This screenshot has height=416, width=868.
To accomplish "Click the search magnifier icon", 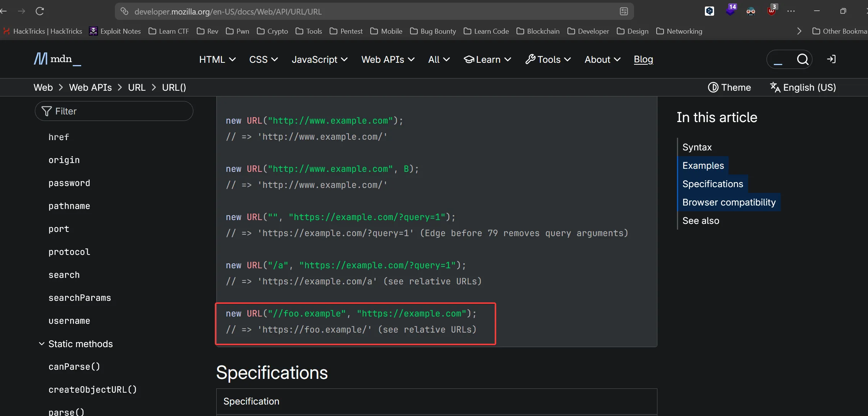I will 803,59.
